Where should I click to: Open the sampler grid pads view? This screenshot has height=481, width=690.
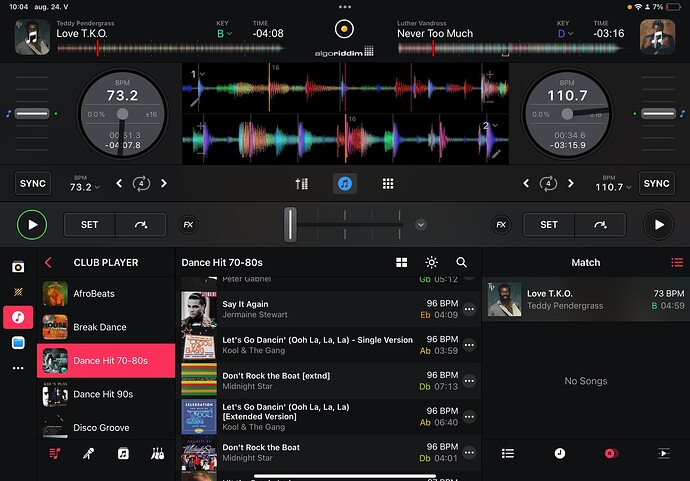(x=388, y=184)
